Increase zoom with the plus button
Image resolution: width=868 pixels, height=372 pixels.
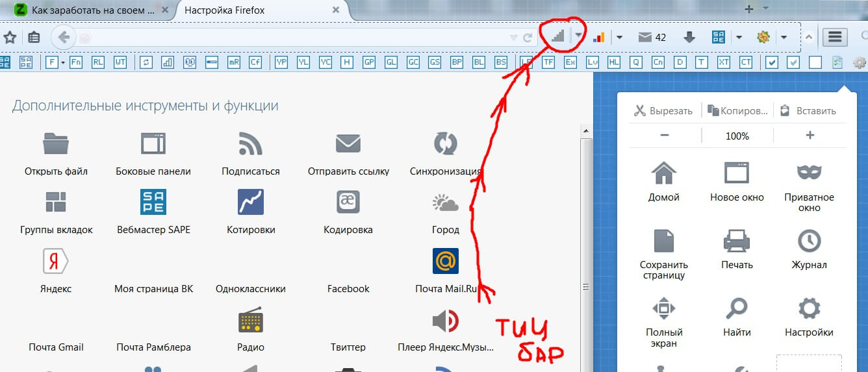coord(810,136)
